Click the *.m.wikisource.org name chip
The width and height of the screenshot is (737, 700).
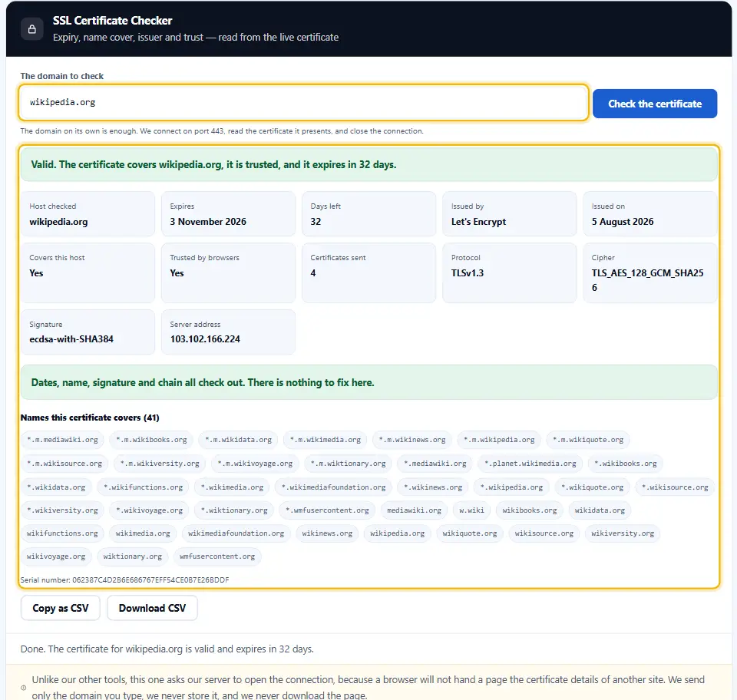[64, 464]
